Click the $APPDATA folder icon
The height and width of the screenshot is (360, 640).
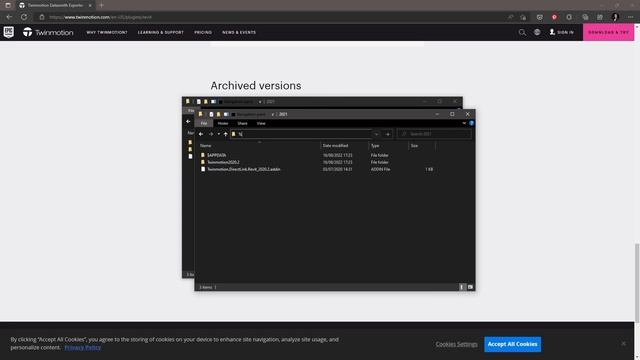pos(202,155)
